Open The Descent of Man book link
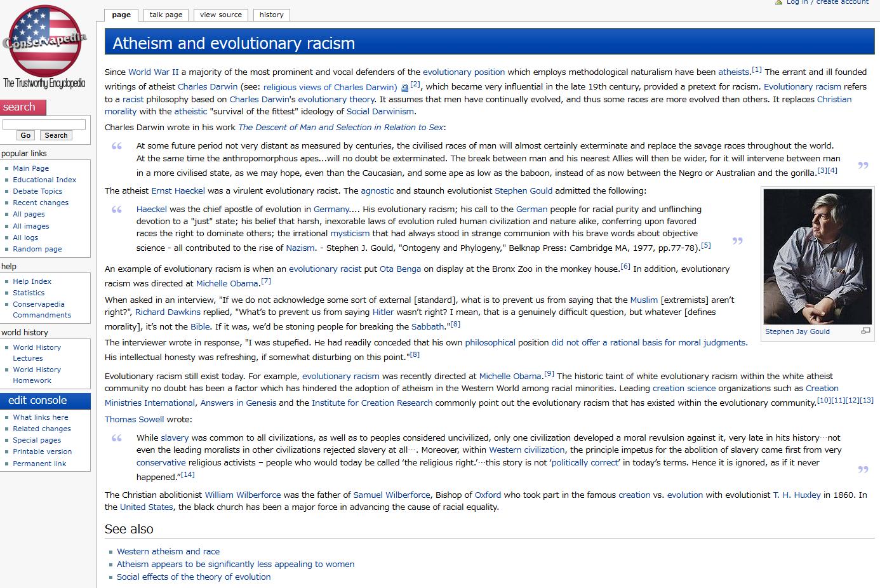 point(341,128)
